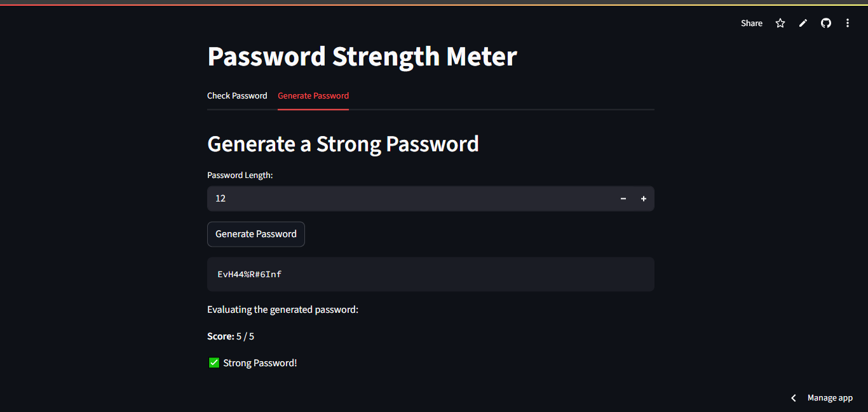Screen dimensions: 868x412
Task: Click the Share button in the toolbar
Action: click(751, 23)
